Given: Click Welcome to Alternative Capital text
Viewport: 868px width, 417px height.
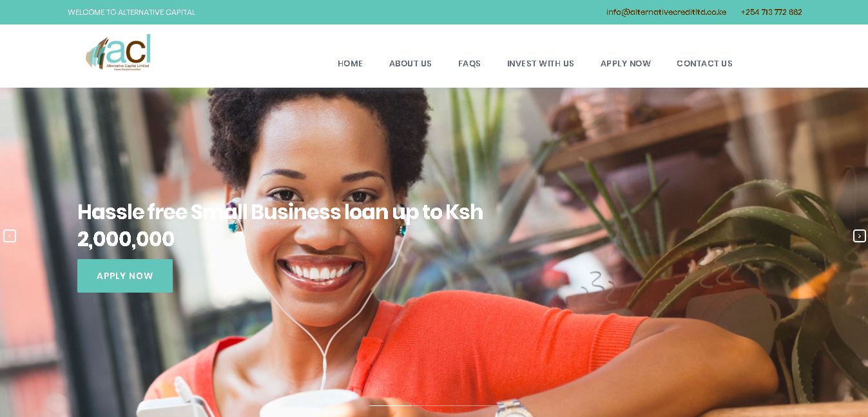Looking at the screenshot, I should (x=131, y=12).
